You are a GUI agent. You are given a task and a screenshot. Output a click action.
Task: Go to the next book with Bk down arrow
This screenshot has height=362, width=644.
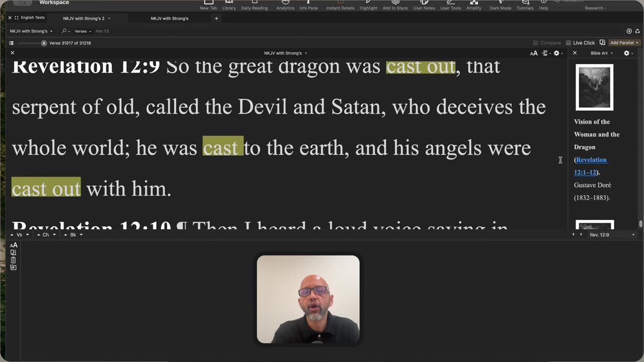point(81,235)
